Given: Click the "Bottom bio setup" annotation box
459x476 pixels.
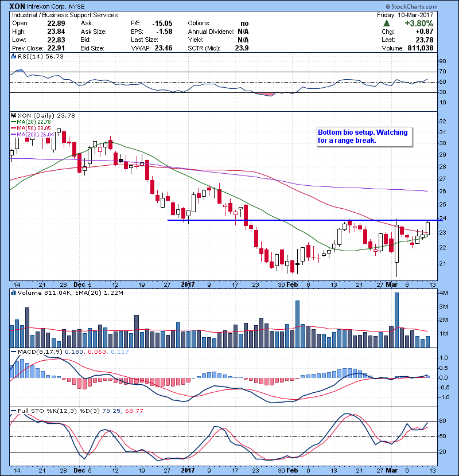Looking at the screenshot, I should (x=364, y=136).
